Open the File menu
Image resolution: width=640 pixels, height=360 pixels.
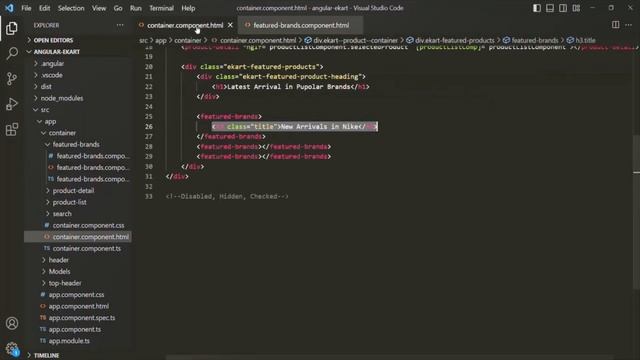click(x=26, y=8)
